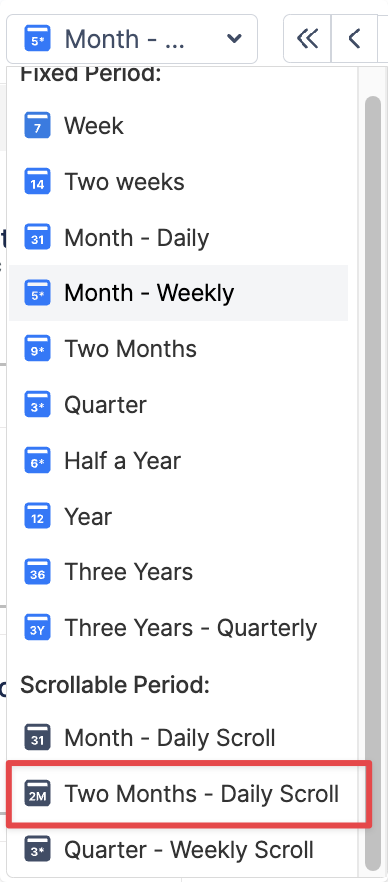Screen dimensions: 388x882
Task: Select Three Years - Quarterly text
Action: [x=191, y=628]
